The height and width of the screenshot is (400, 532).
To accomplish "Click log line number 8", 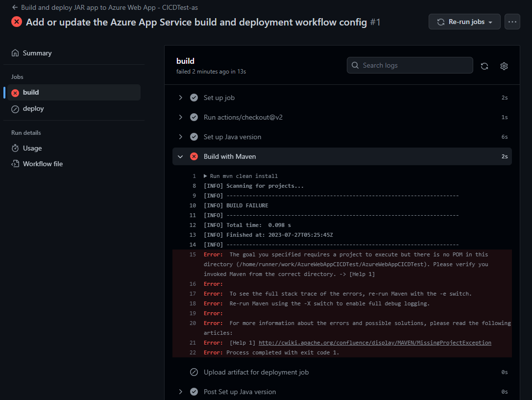I will [x=194, y=186].
